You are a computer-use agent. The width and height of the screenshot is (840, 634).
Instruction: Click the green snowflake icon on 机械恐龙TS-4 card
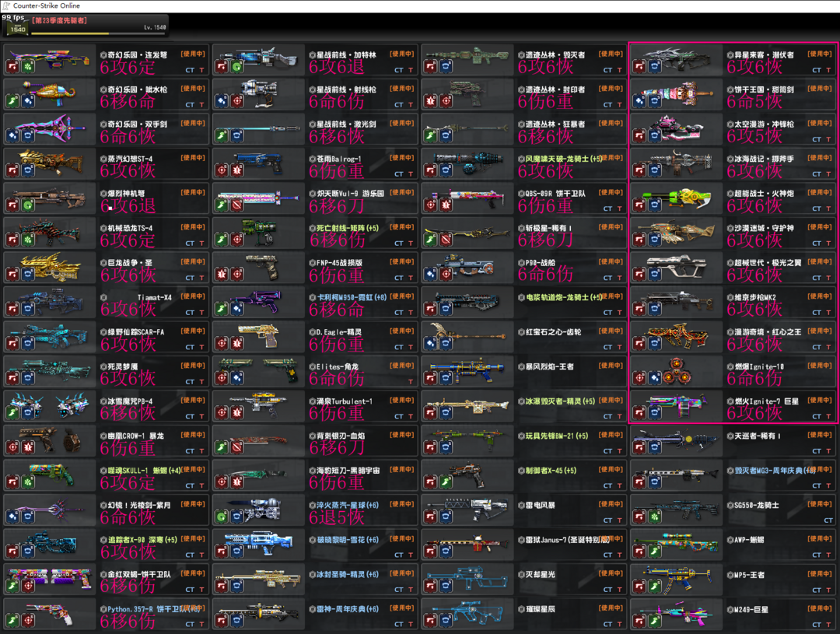coord(28,240)
